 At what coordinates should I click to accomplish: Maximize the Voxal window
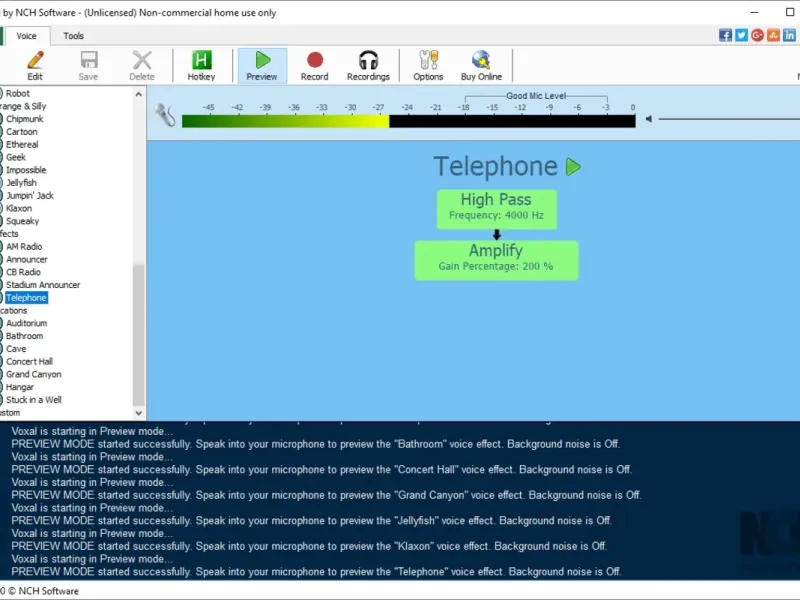tap(790, 12)
